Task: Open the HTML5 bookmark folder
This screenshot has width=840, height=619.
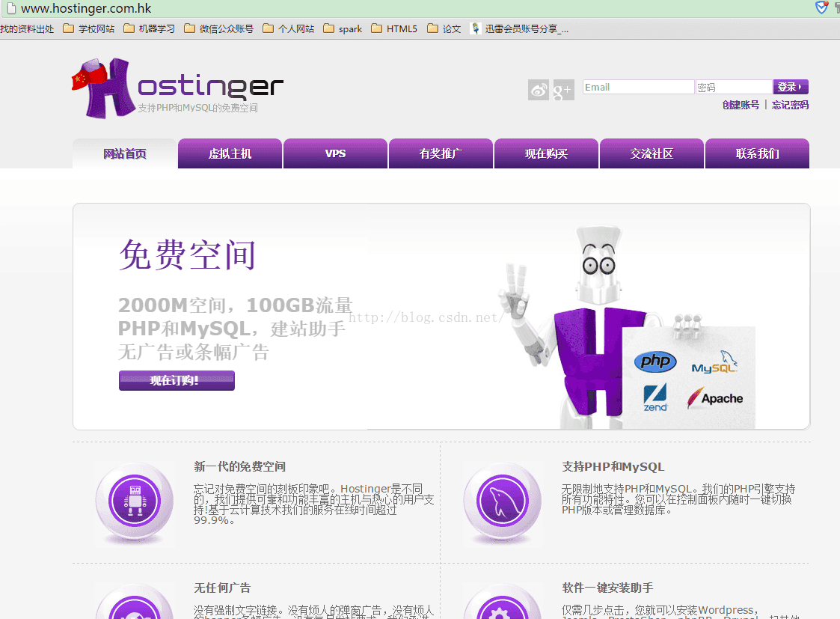Action: [x=394, y=28]
